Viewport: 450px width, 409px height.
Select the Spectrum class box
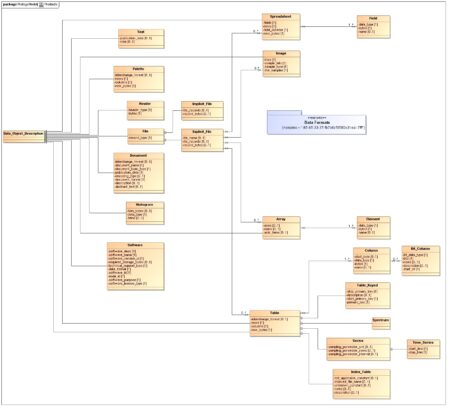pos(381,323)
